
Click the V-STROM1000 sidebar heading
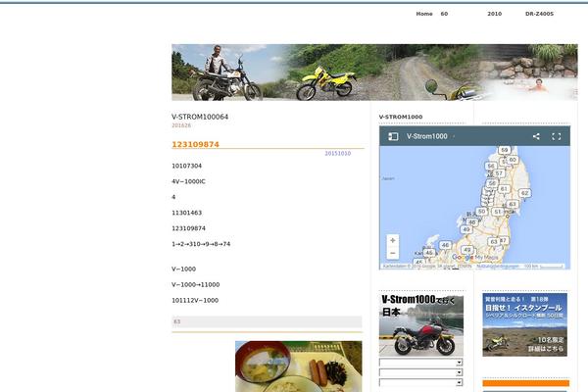401,117
